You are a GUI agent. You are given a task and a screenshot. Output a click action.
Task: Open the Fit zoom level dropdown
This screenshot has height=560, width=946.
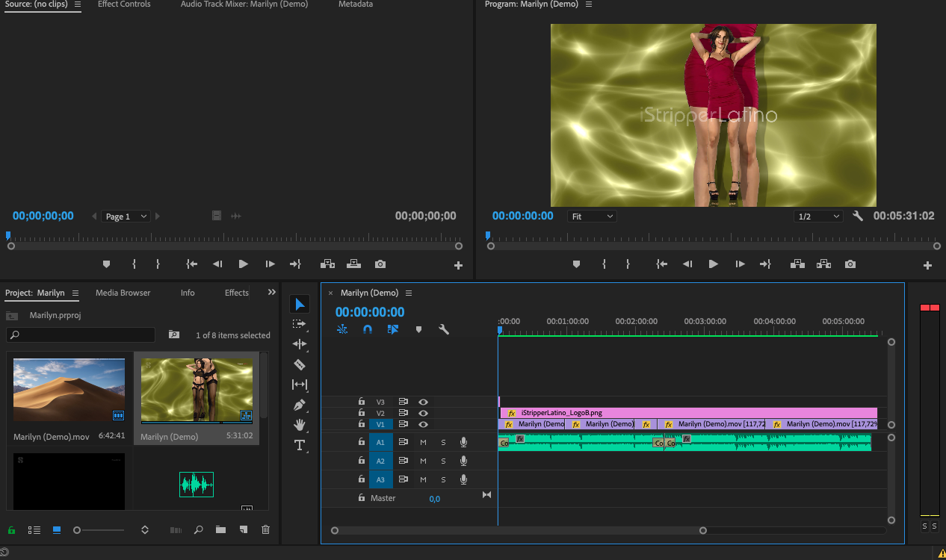click(592, 217)
